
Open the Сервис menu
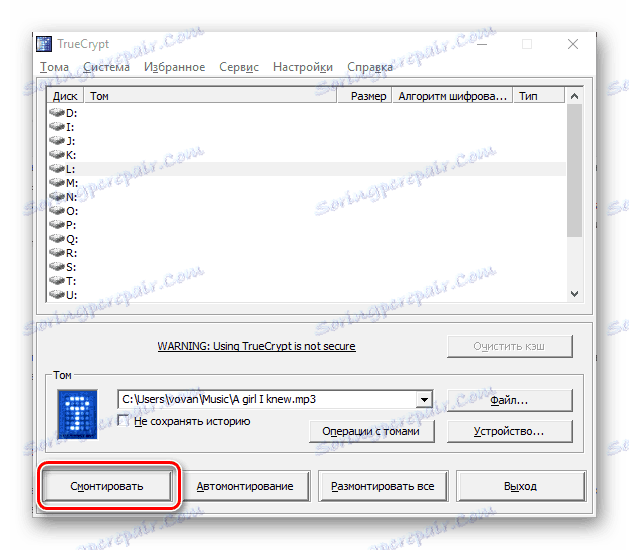click(239, 67)
